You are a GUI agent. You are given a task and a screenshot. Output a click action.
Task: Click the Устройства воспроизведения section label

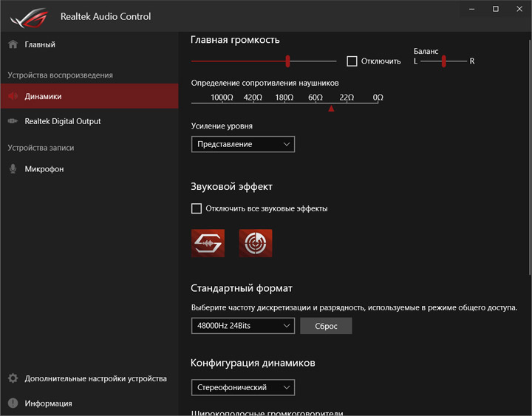[61, 75]
